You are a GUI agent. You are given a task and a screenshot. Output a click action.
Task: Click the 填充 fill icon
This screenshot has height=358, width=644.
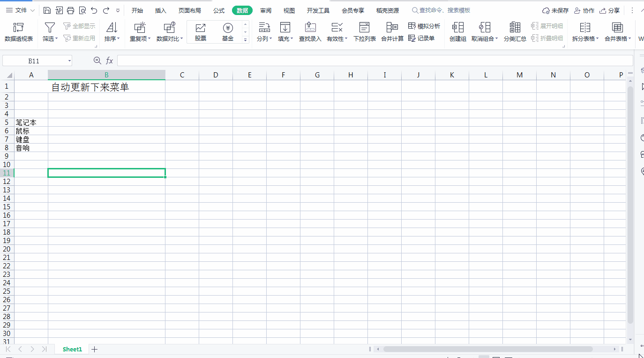tap(285, 28)
